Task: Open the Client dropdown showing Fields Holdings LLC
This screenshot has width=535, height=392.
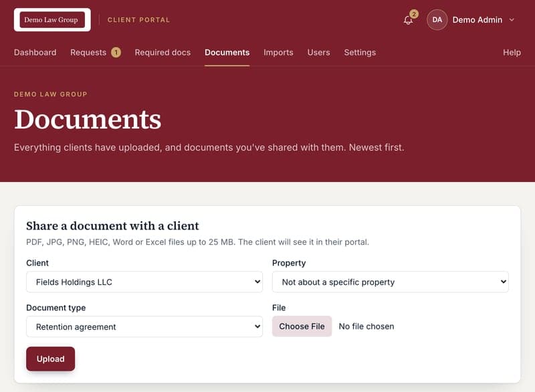Action: (144, 282)
